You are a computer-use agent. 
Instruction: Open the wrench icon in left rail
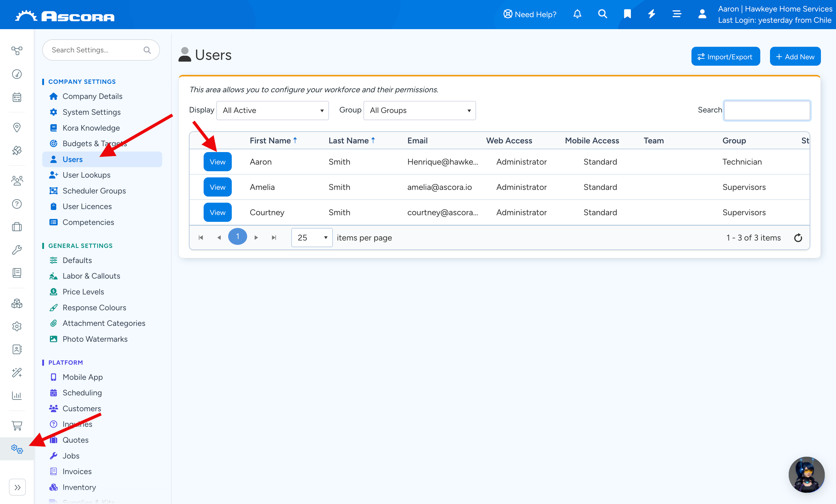click(17, 250)
